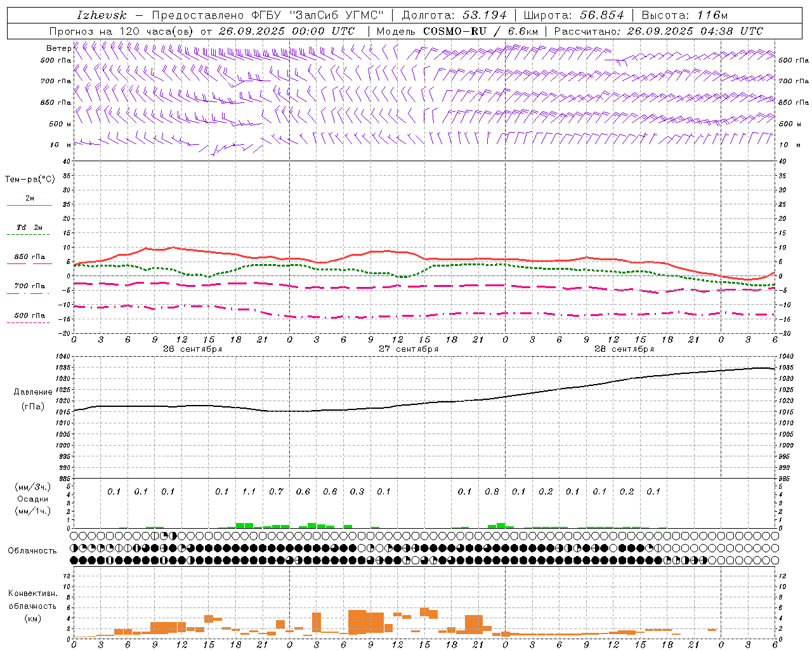Click the "Осадки" precipitation label
The height and width of the screenshot is (650, 812).
click(x=32, y=499)
